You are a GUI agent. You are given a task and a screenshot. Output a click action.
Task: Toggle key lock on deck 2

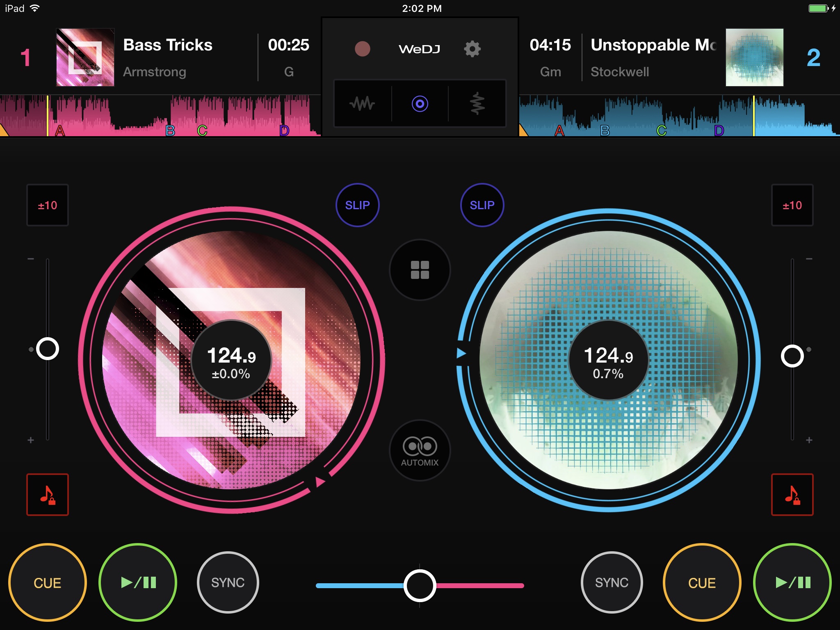pos(792,495)
